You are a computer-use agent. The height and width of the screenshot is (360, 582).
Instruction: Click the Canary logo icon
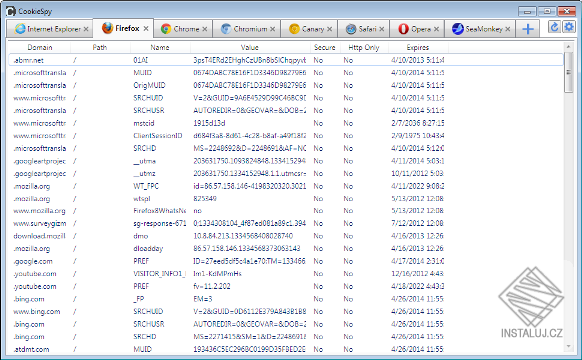[x=294, y=29]
